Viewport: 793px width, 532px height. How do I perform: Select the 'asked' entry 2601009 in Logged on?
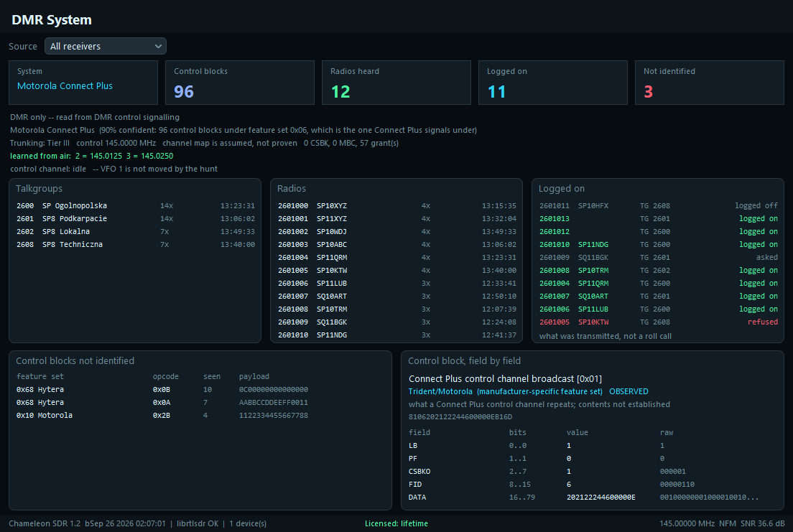tap(658, 258)
